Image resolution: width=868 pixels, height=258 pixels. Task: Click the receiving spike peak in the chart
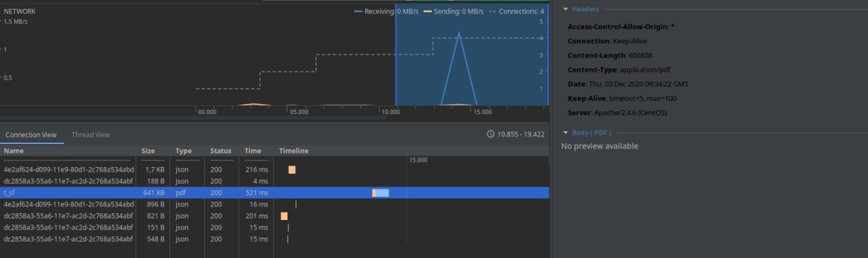pos(459,33)
